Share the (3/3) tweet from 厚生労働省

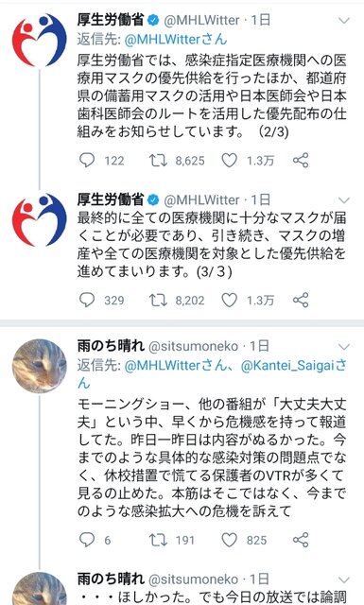301,300
